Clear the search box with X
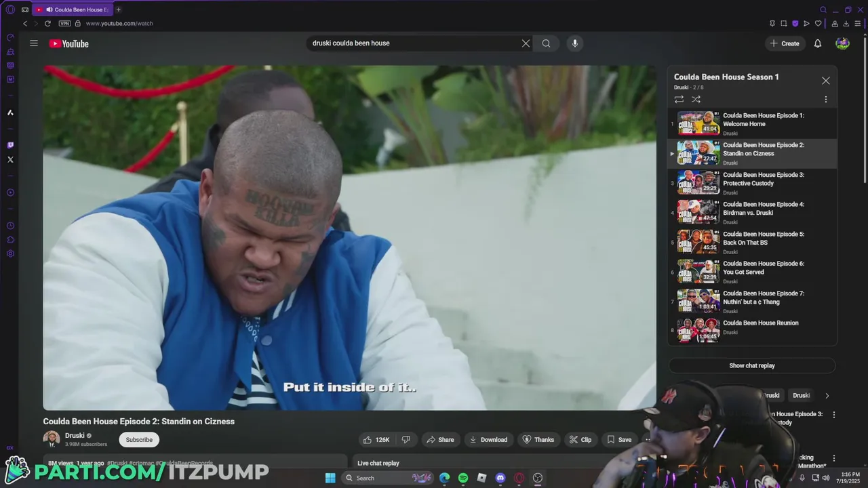868x488 pixels. [526, 43]
